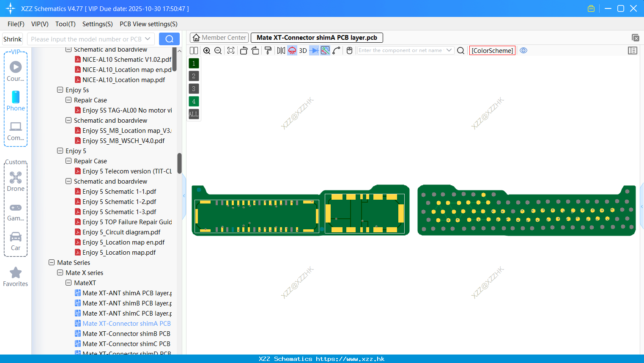
Task: Collapse the Enjoy 5s tree node
Action: tap(60, 90)
